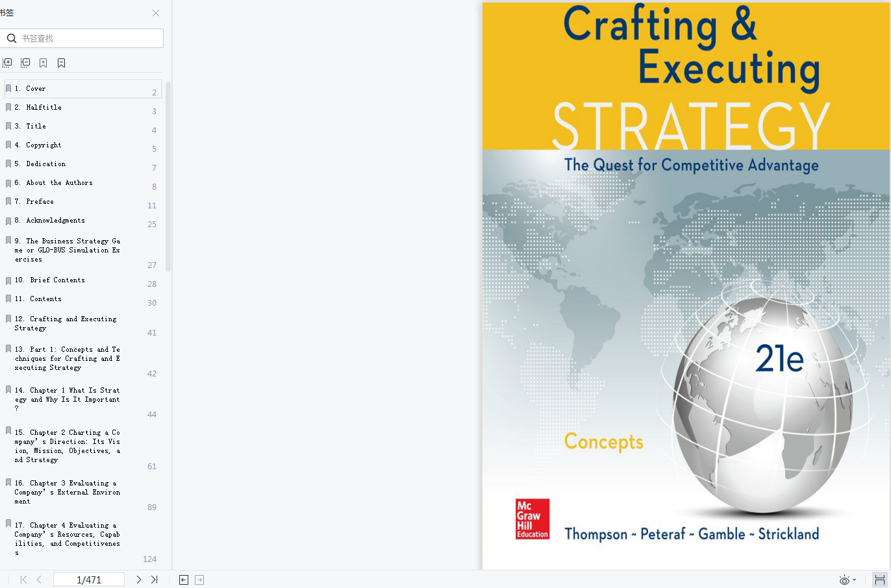This screenshot has height=588, width=891.
Task: Go to previous page arrow
Action: [x=39, y=580]
